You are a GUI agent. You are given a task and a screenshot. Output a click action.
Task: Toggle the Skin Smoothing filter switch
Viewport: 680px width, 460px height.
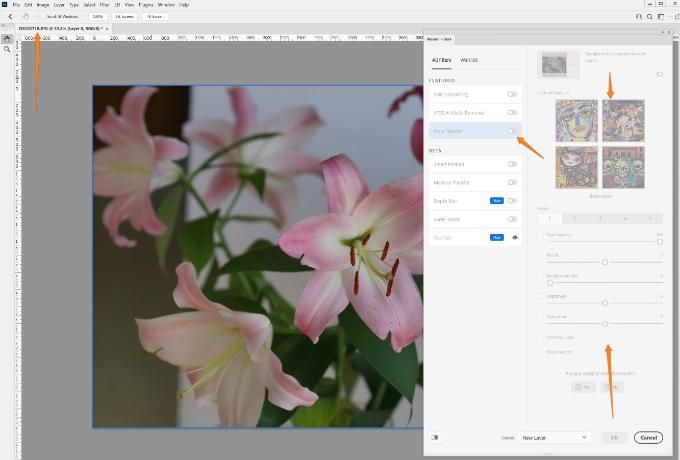tap(512, 94)
